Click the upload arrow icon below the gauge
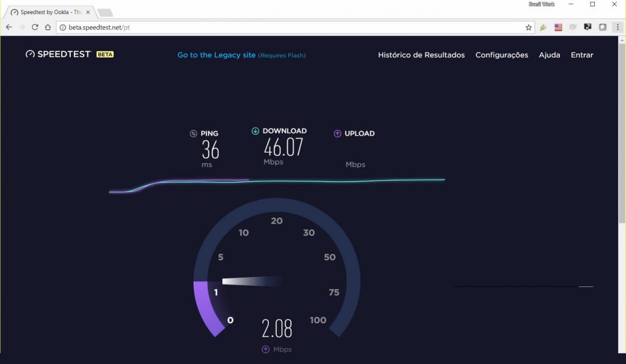The width and height of the screenshot is (626, 364). [x=265, y=349]
